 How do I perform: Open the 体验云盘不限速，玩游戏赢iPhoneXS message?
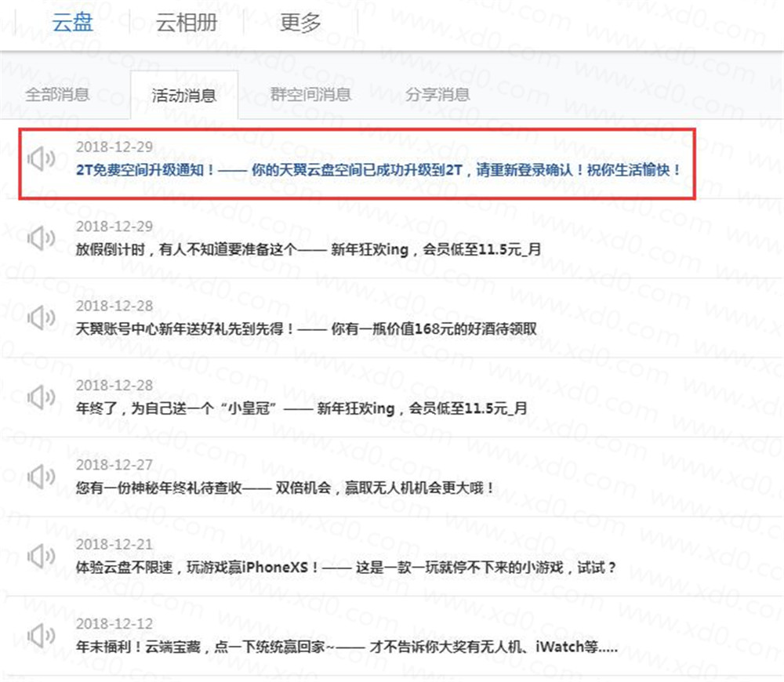(x=346, y=567)
